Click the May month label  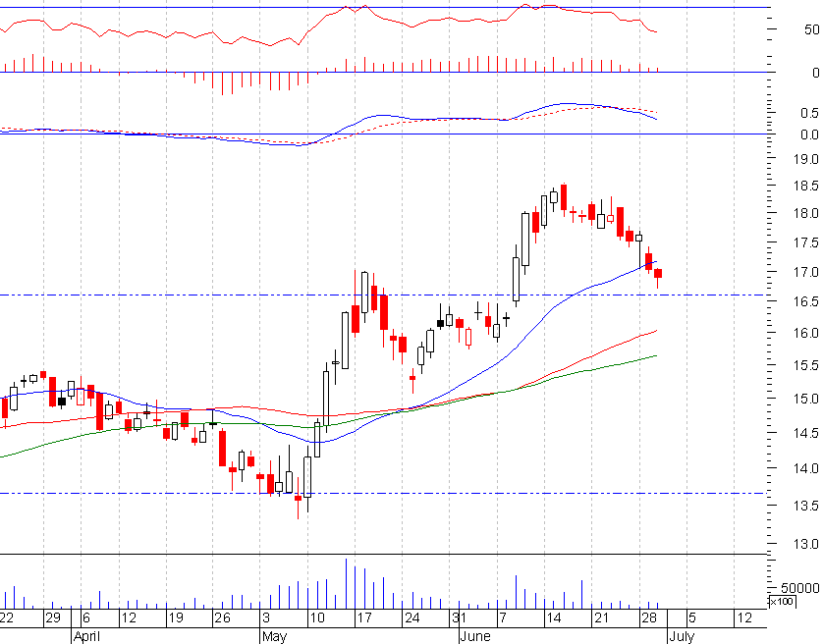(274, 637)
